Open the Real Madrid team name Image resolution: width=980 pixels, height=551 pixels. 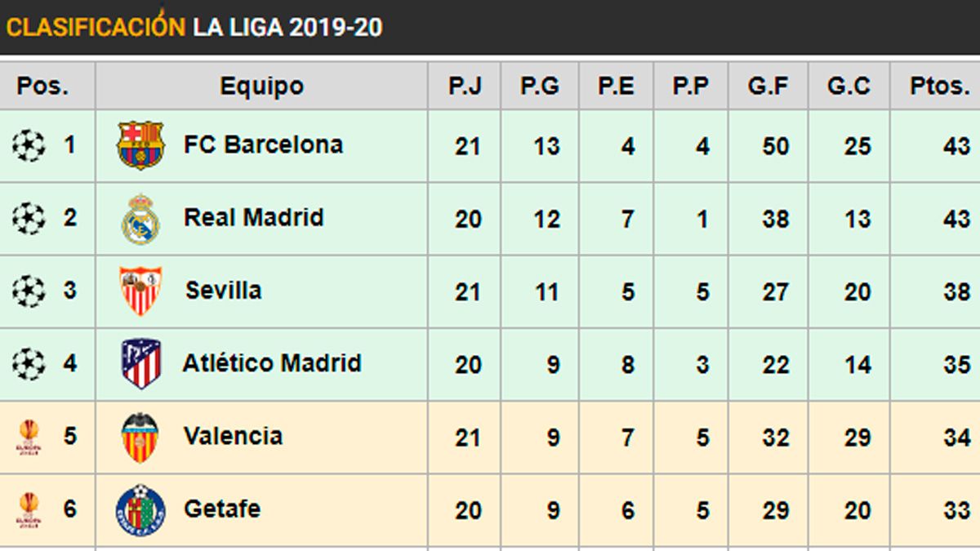(253, 218)
